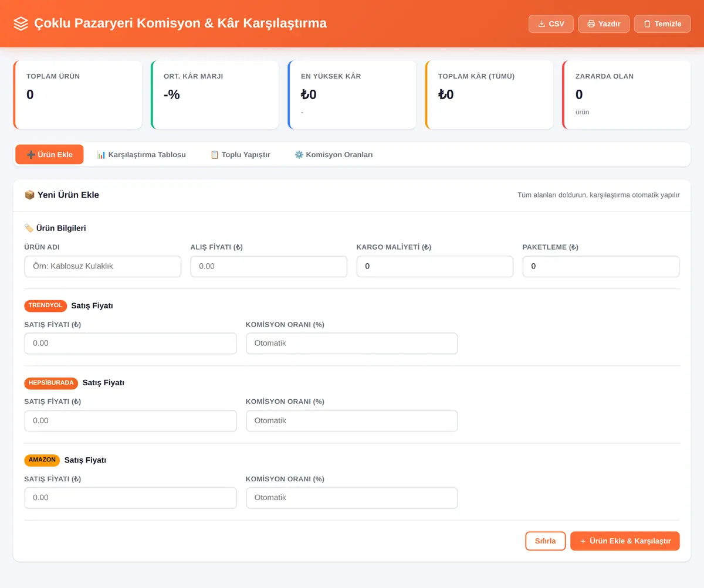Click the tag icon beside Ürün Bilgileri
The image size is (704, 588).
(29, 228)
